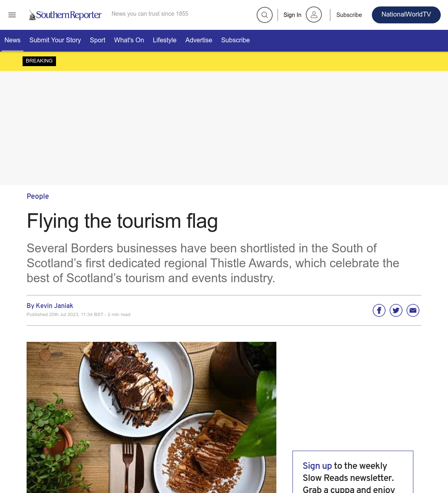Image resolution: width=448 pixels, height=493 pixels.
Task: Select Advertise in navigation bar
Action: click(199, 40)
